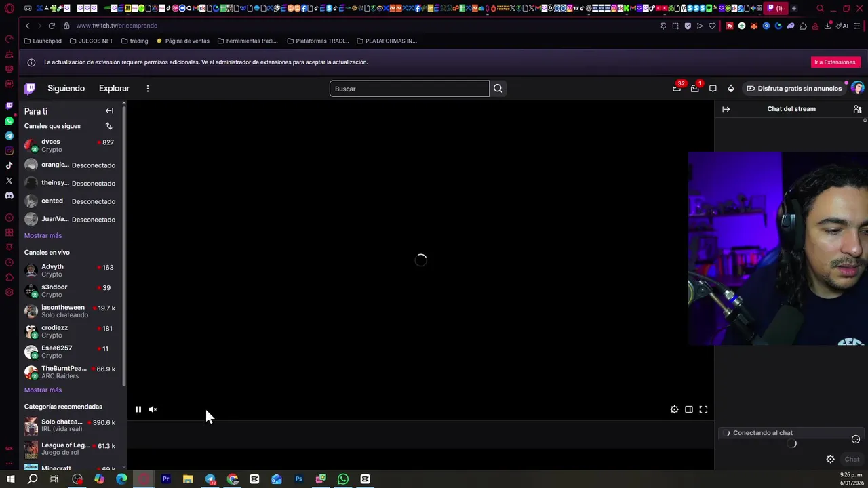Open a new browser tab

[x=794, y=8]
